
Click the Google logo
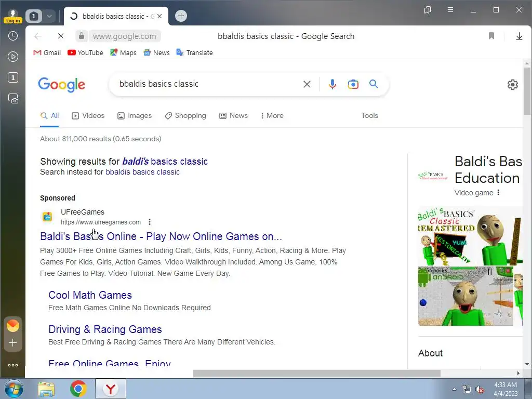tap(61, 85)
